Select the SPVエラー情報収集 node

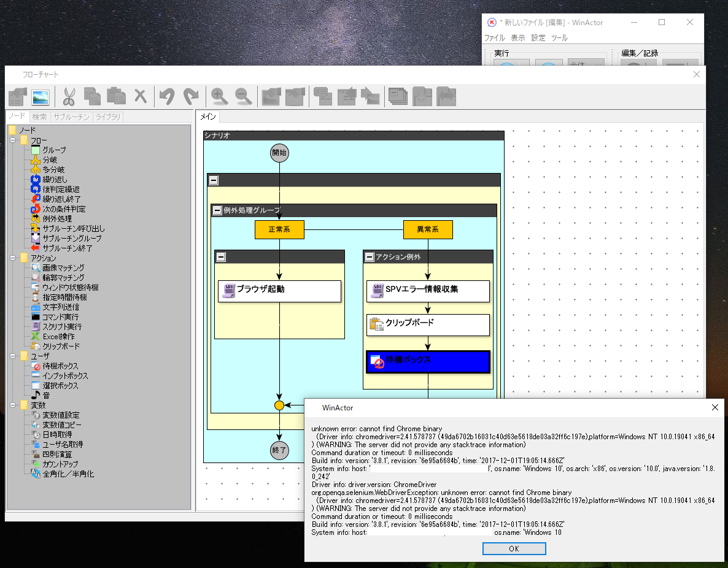(428, 291)
